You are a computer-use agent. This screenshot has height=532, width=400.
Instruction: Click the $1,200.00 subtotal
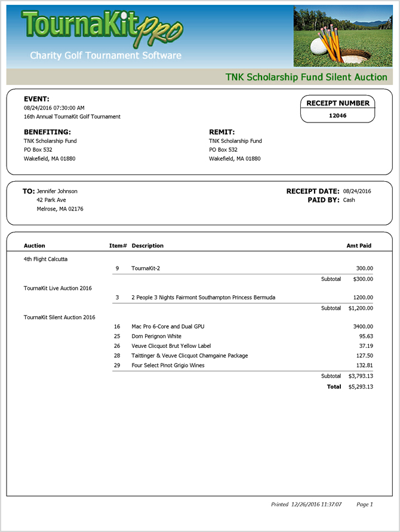pyautogui.click(x=361, y=308)
